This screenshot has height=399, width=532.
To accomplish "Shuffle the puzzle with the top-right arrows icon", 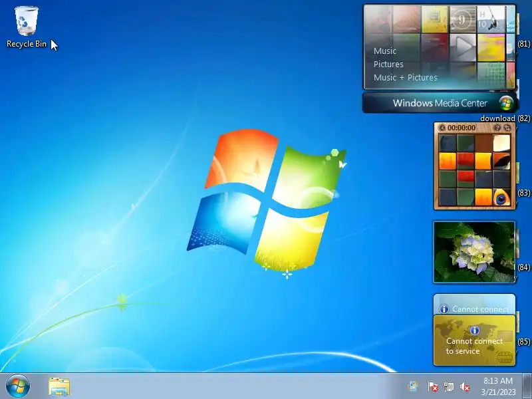I will 507,128.
